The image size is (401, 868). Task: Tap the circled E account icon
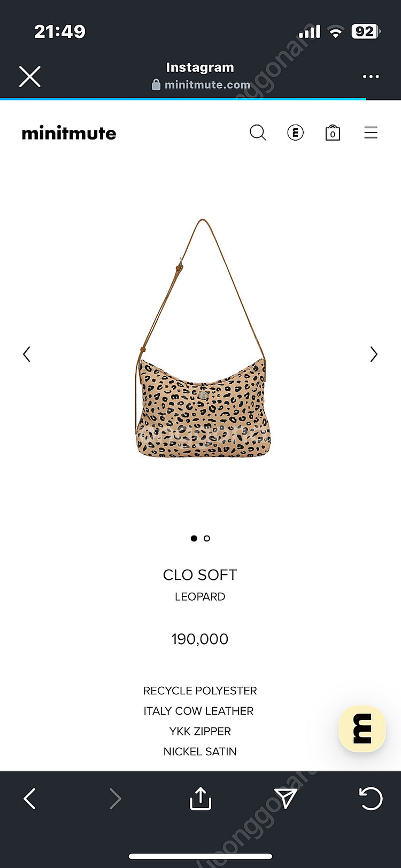coord(295,133)
